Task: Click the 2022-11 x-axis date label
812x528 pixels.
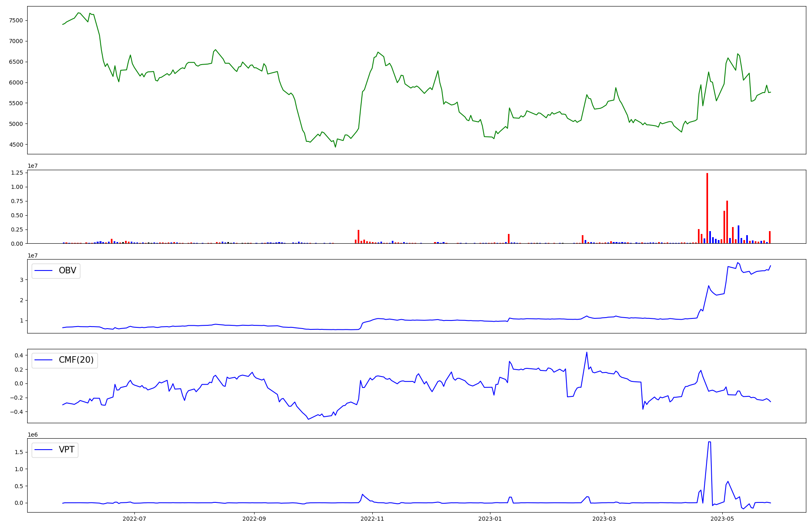Action: coord(372,518)
